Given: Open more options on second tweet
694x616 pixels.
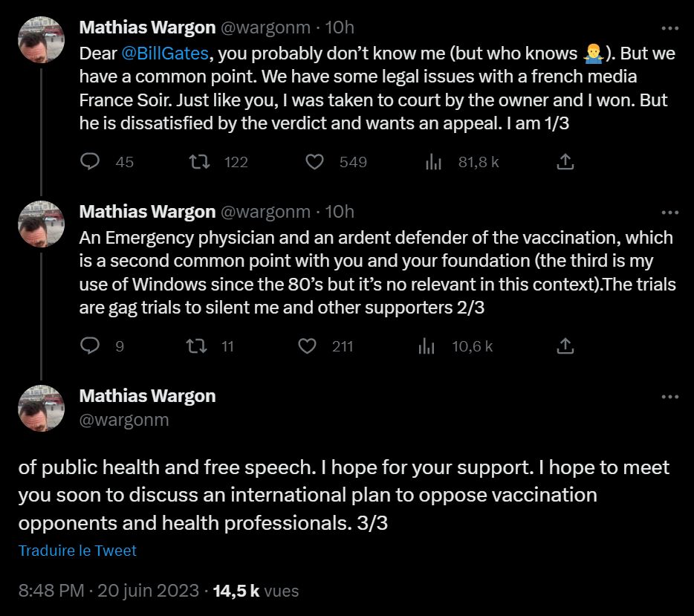Looking at the screenshot, I should 670,213.
